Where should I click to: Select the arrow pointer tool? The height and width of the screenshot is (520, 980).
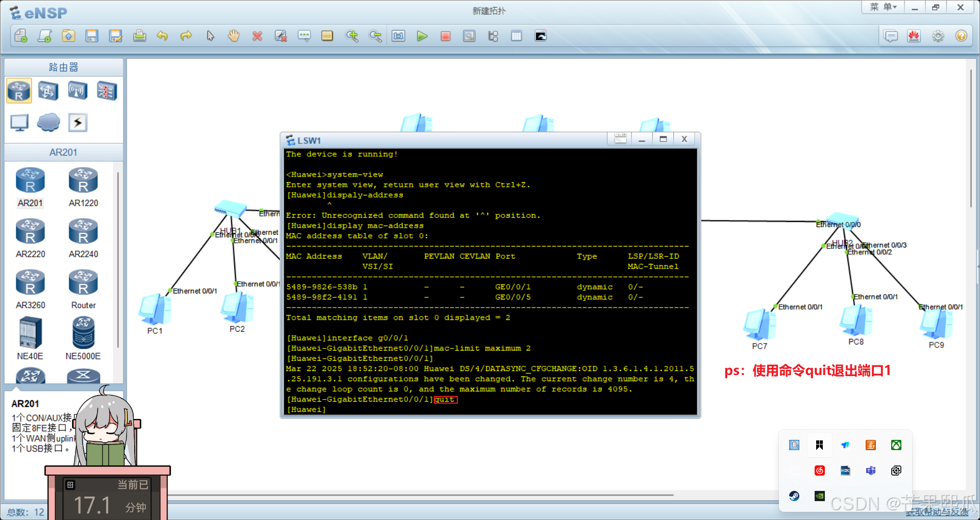coord(210,36)
